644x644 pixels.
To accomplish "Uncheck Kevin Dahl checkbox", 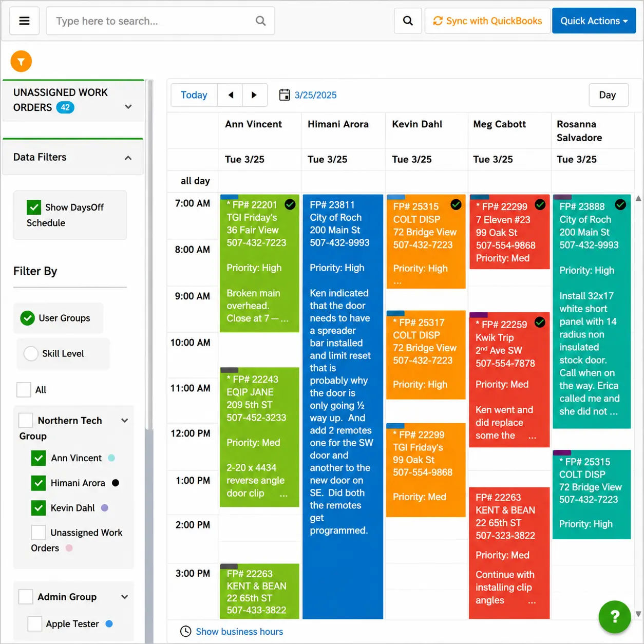I will [39, 508].
